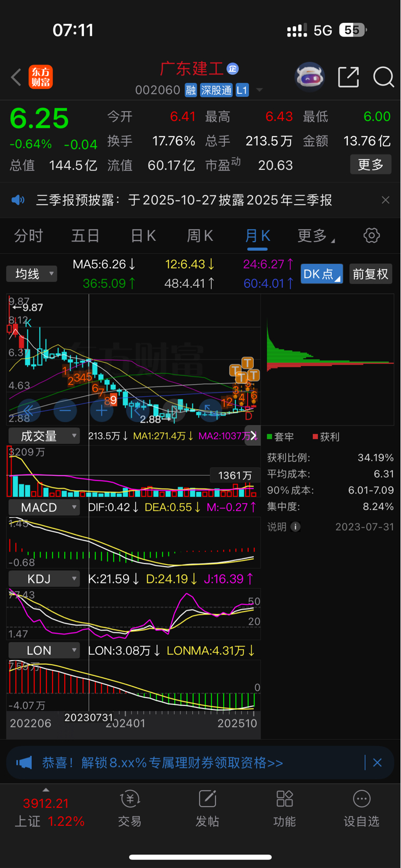The image size is (401, 868).
Task: Tap the 说明 explanation label
Action: coord(277,527)
